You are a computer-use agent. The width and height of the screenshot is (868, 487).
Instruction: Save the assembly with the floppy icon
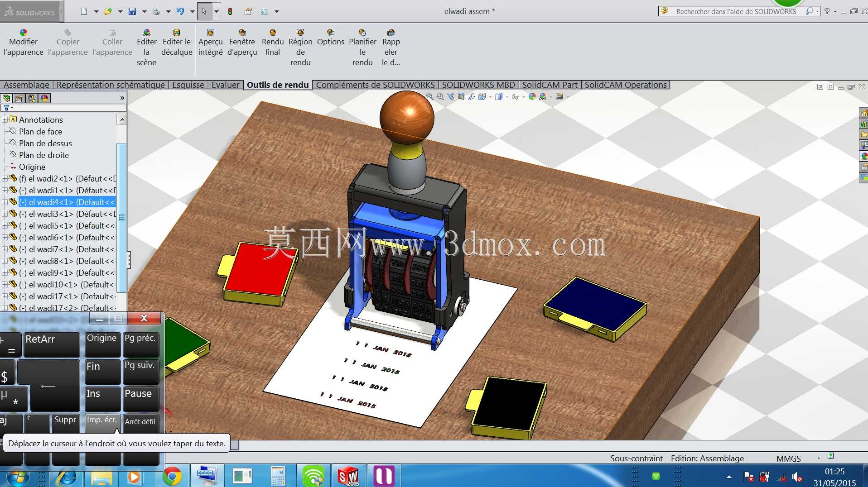(132, 11)
